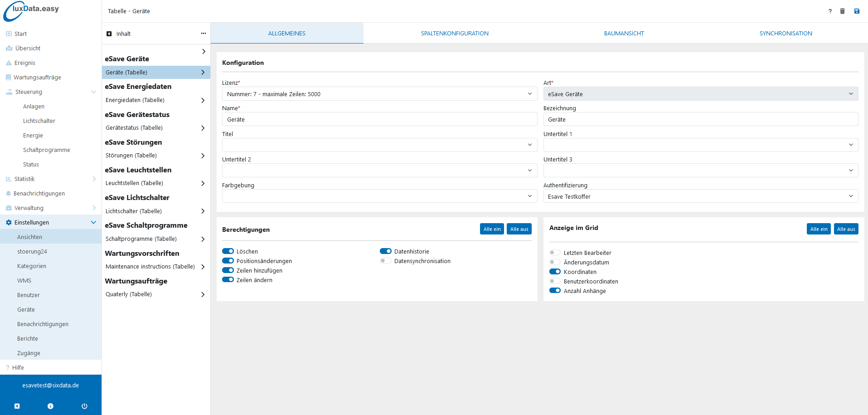Open Quaterly (Tabelle) entry

click(x=156, y=294)
